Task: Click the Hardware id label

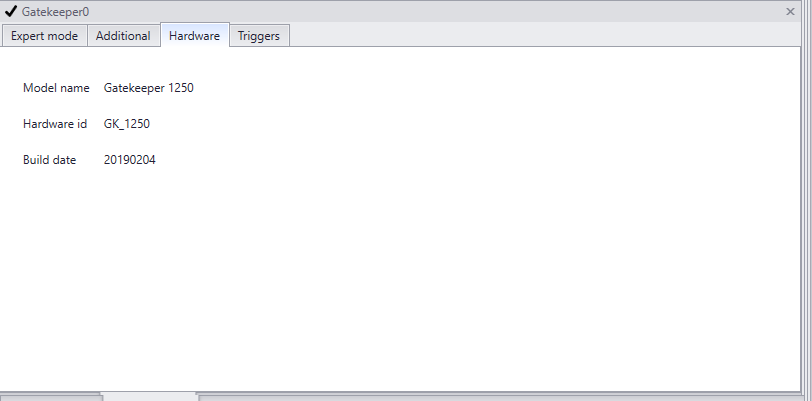Action: click(x=55, y=124)
